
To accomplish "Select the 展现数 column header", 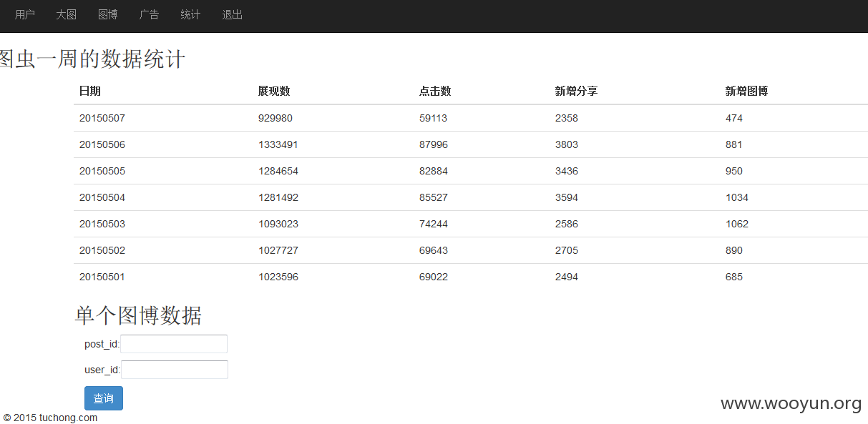I will click(274, 91).
